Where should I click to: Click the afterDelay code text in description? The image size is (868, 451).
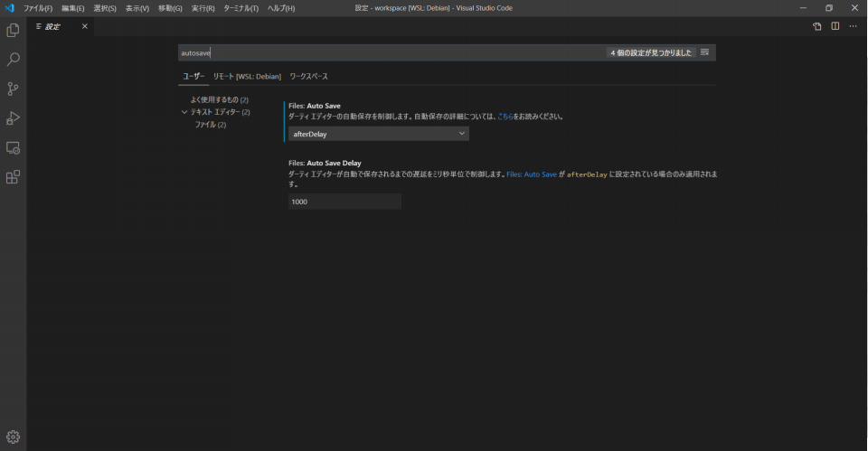click(587, 174)
